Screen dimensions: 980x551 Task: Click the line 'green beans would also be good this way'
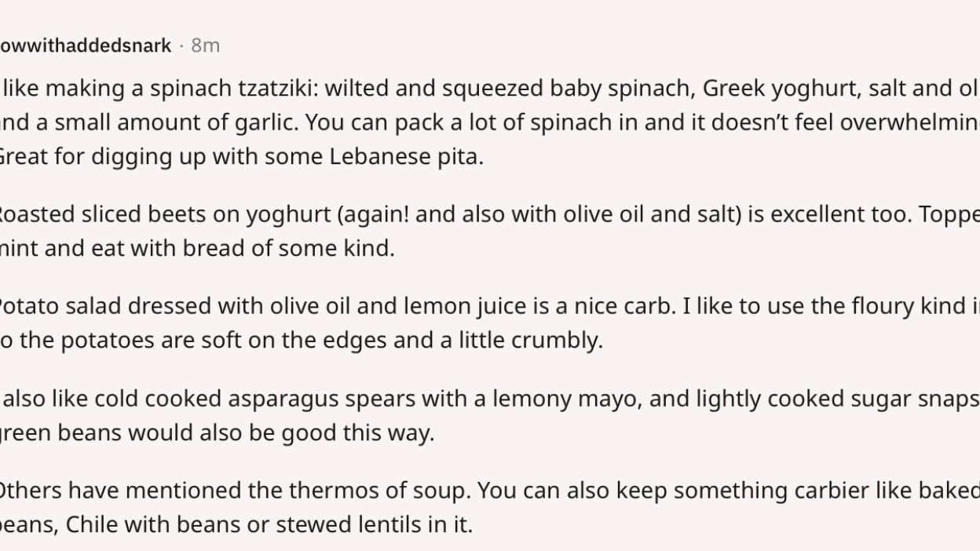(218, 432)
